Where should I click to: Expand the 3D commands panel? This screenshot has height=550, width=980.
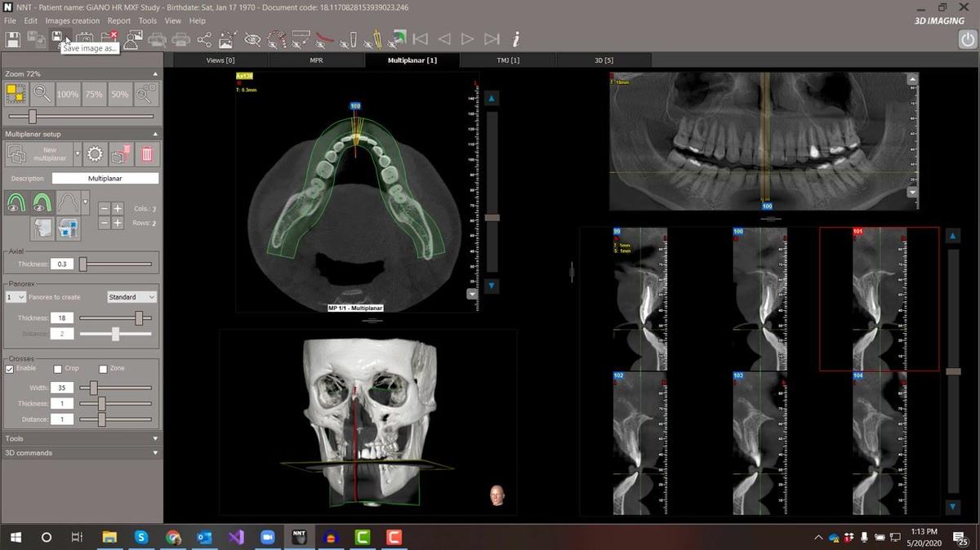[155, 453]
